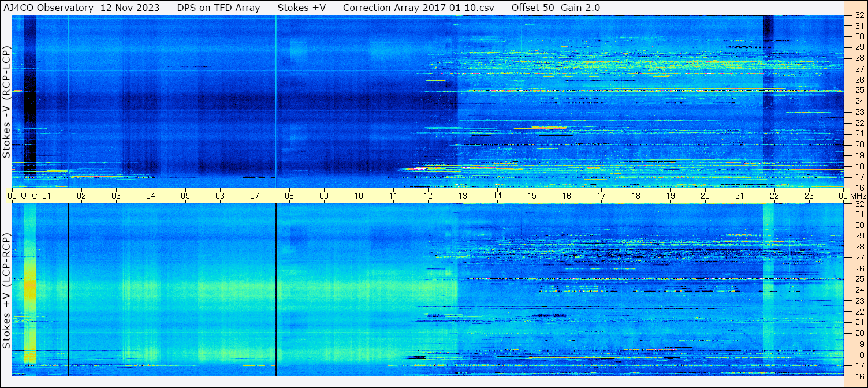868x388 pixels.
Task: Click 17 MHz label of lower Stokes +V panel
Action: [x=859, y=365]
